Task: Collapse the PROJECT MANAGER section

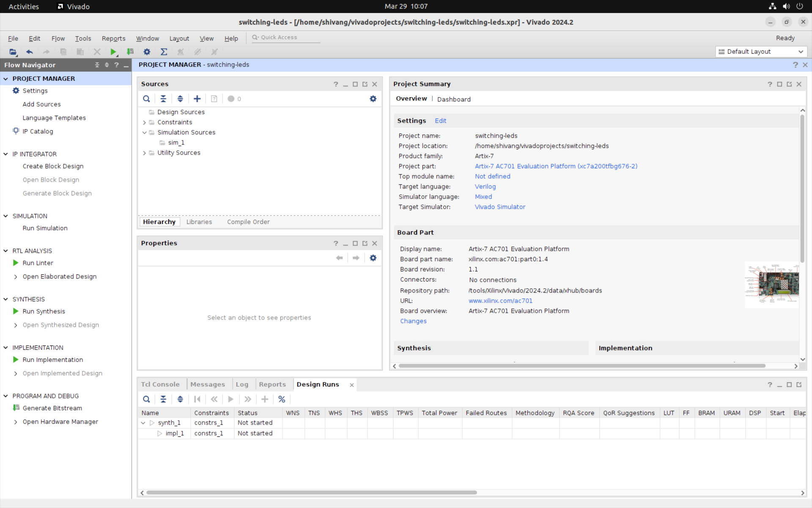Action: (x=6, y=79)
